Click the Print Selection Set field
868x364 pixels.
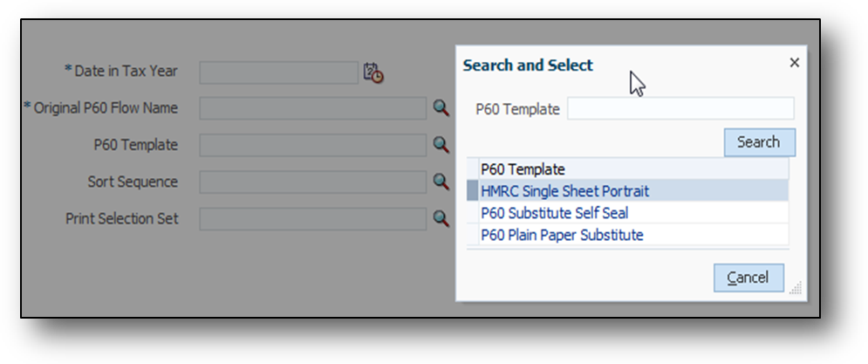[x=312, y=218]
